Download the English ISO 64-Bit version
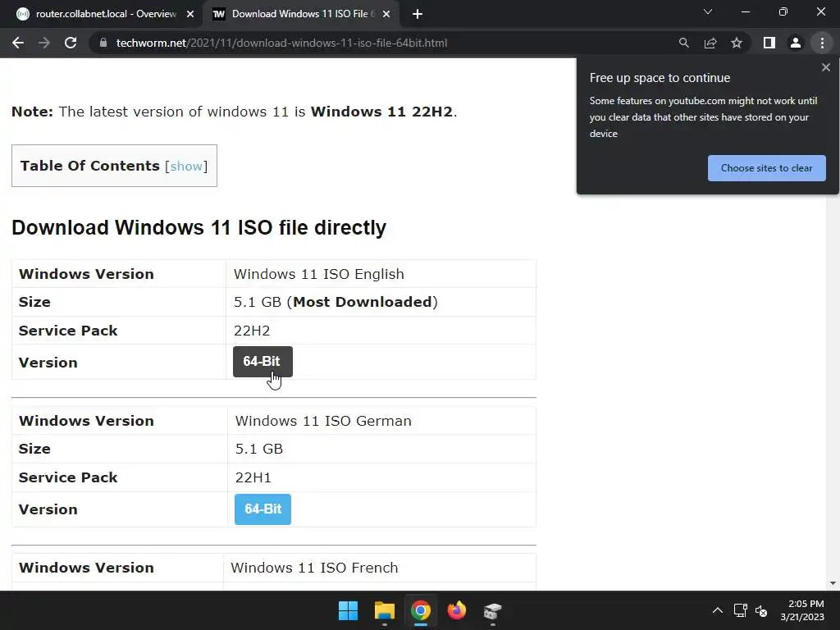 coord(262,362)
